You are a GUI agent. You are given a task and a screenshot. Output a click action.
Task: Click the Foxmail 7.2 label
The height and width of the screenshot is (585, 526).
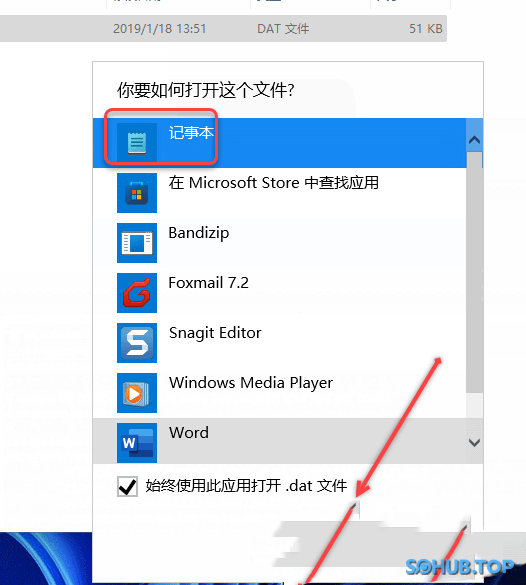pyautogui.click(x=209, y=283)
